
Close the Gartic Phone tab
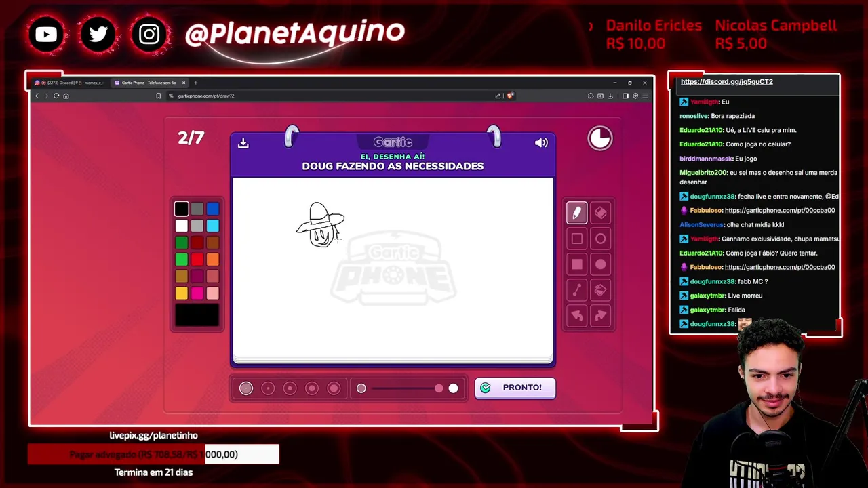click(x=183, y=83)
